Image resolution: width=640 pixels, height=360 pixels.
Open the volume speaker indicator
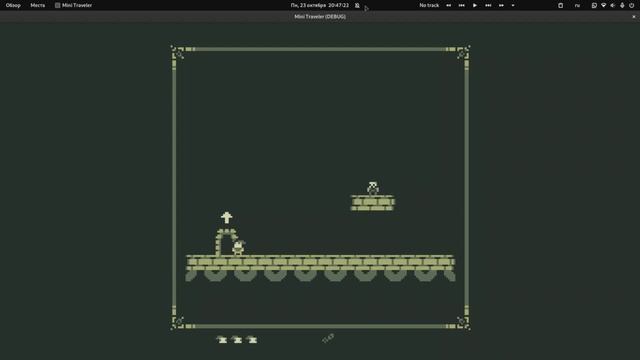[613, 5]
